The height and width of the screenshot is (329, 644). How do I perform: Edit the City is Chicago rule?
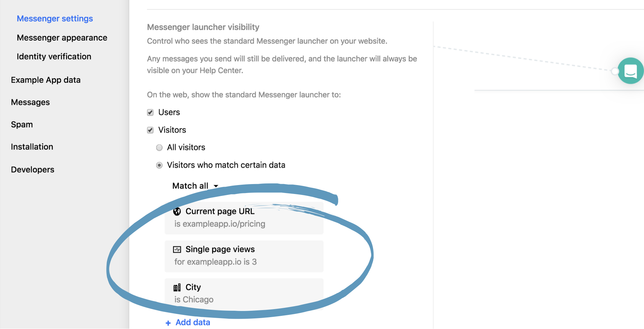point(244,293)
